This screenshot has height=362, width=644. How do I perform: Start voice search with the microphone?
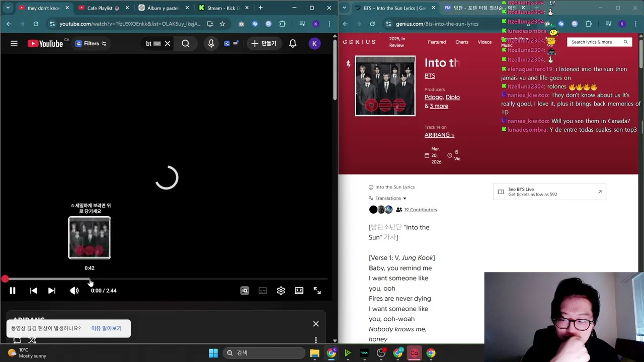click(211, 44)
